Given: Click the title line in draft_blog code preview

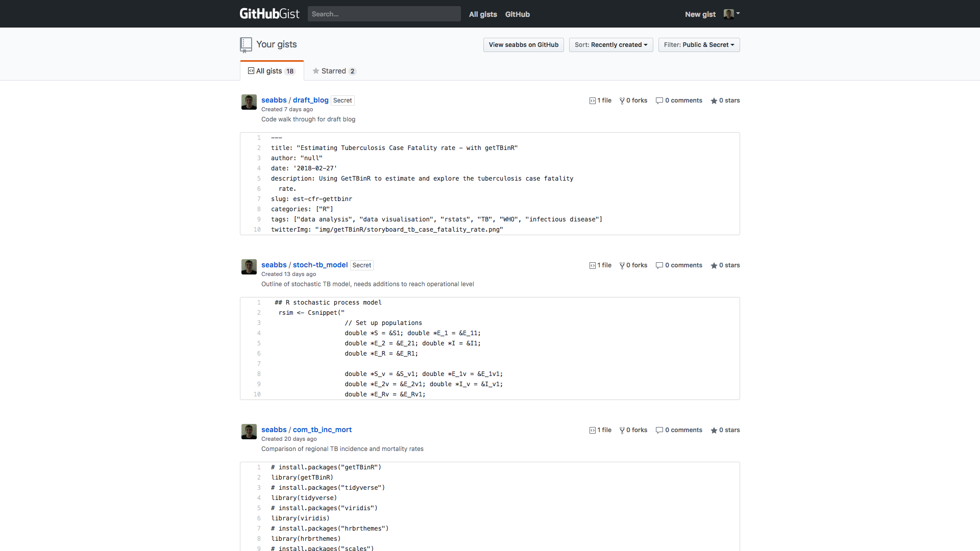Looking at the screenshot, I should click(394, 148).
